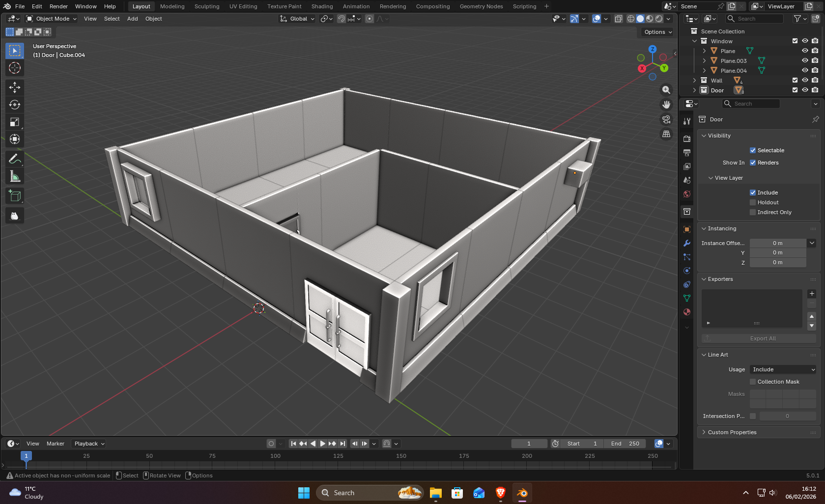Select the Rotate tool
The height and width of the screenshot is (504, 825).
[x=15, y=105]
